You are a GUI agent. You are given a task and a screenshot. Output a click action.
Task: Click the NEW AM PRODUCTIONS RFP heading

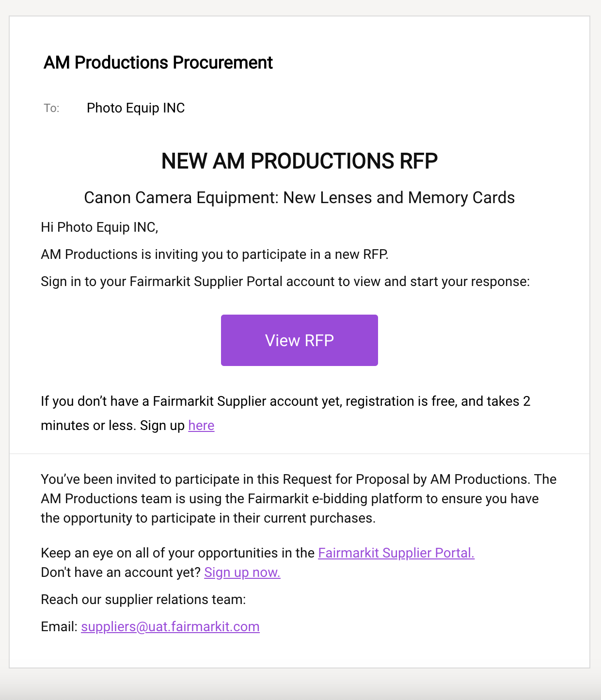coord(300,161)
